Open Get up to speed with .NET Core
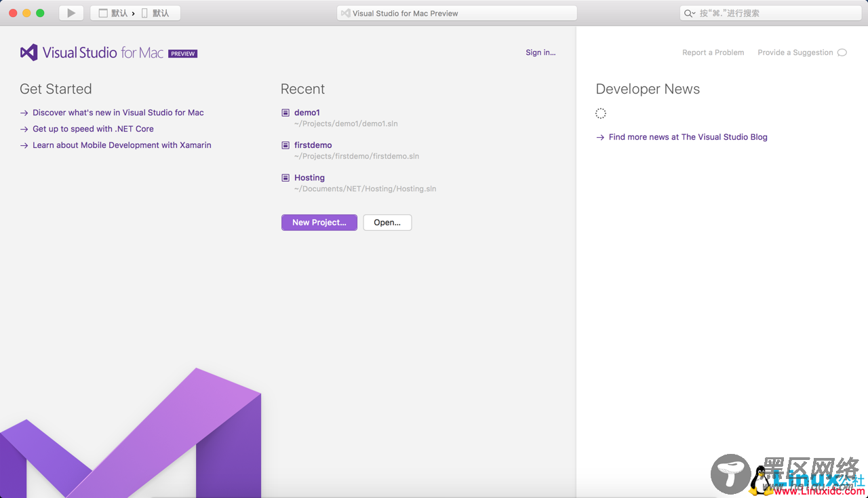 pos(93,129)
